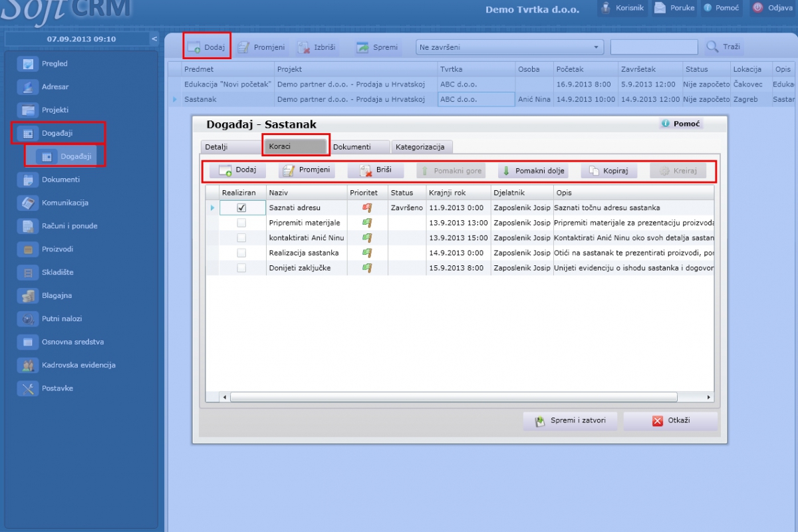The width and height of the screenshot is (798, 532).
Task: Switch to the Dokumenti tab
Action: pyautogui.click(x=360, y=147)
